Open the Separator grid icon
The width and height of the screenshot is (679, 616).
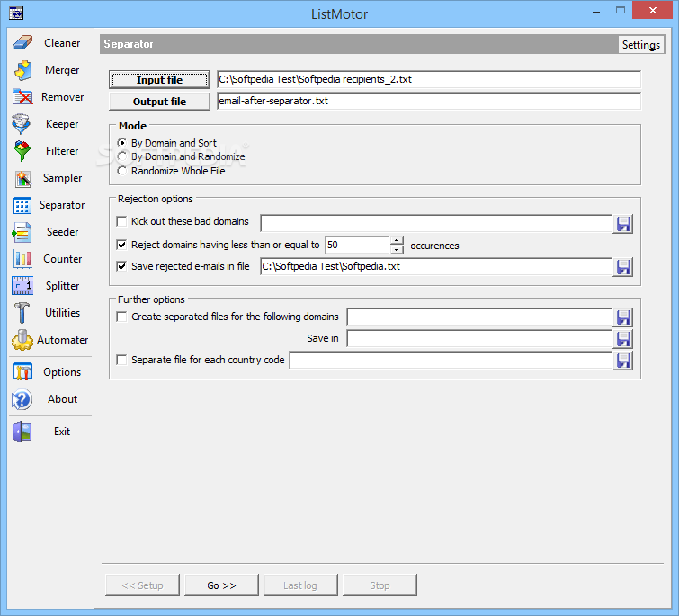point(22,205)
